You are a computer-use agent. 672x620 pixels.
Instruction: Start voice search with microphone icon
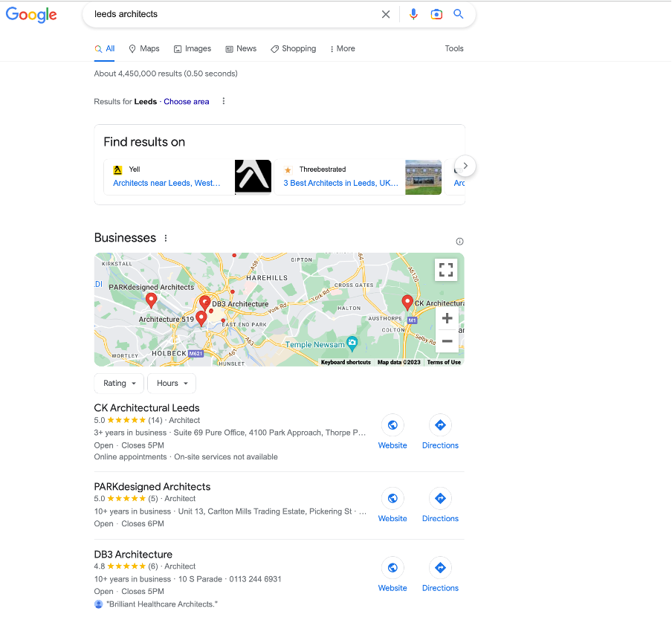click(413, 14)
